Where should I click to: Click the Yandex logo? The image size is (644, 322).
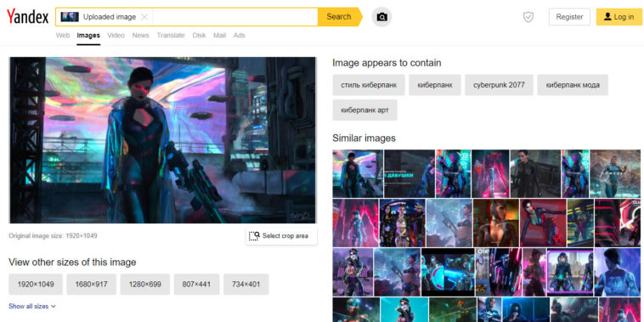tap(27, 17)
